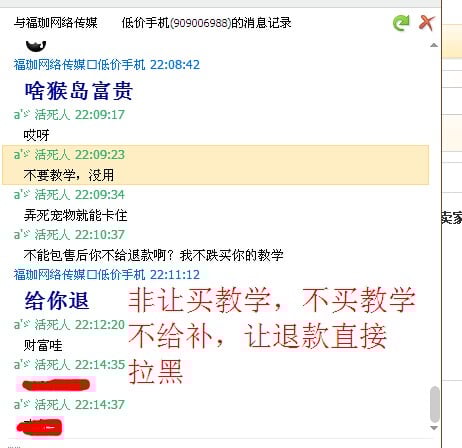Viewport: 462px width, 448px height.
Task: Click the window title with 909006988
Action: coord(153,23)
